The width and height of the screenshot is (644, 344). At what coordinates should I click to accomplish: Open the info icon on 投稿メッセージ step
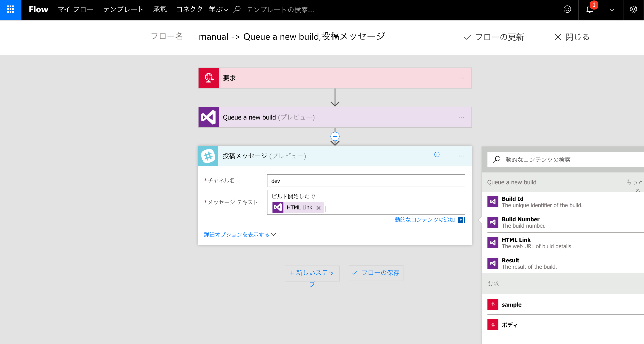click(x=437, y=155)
